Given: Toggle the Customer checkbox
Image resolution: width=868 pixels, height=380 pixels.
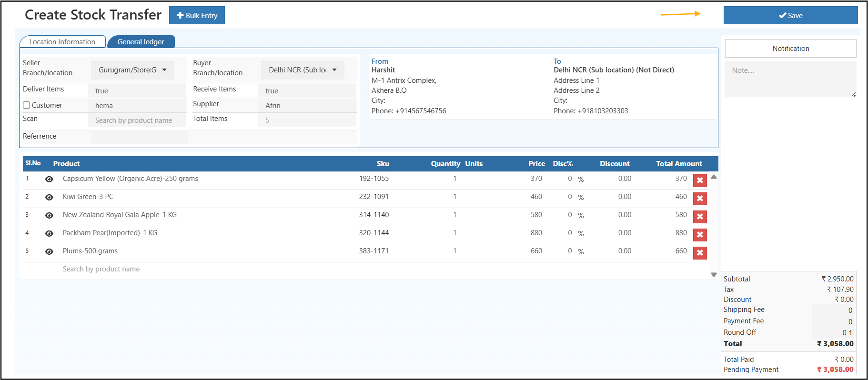Looking at the screenshot, I should click(27, 105).
